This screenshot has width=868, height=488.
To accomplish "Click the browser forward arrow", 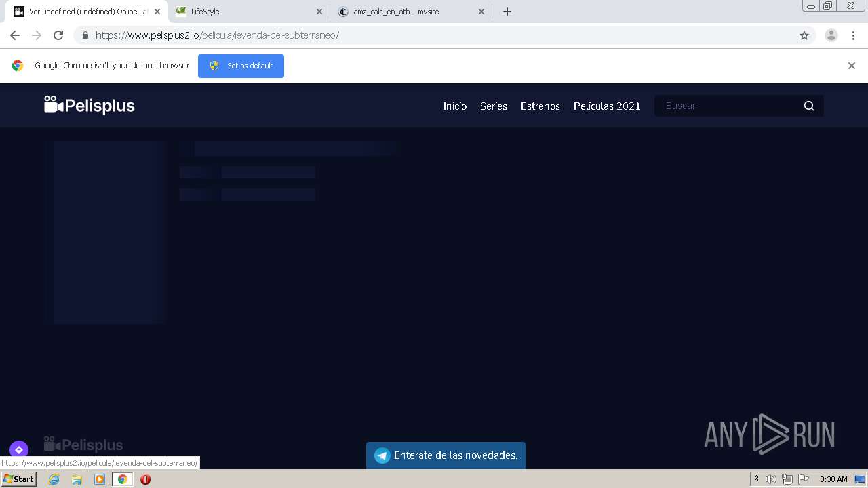I will (37, 35).
